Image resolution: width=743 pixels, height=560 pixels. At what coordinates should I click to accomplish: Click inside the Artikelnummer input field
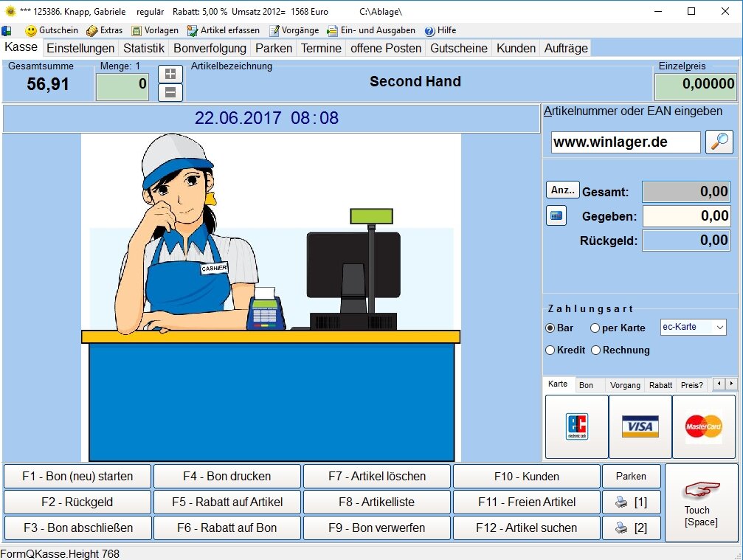pos(623,142)
